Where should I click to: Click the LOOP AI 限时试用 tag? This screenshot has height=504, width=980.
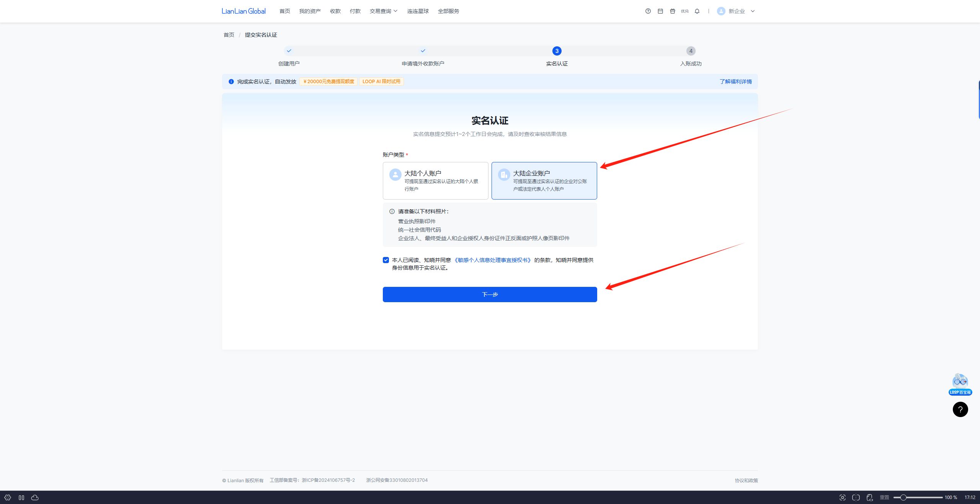[x=381, y=82]
